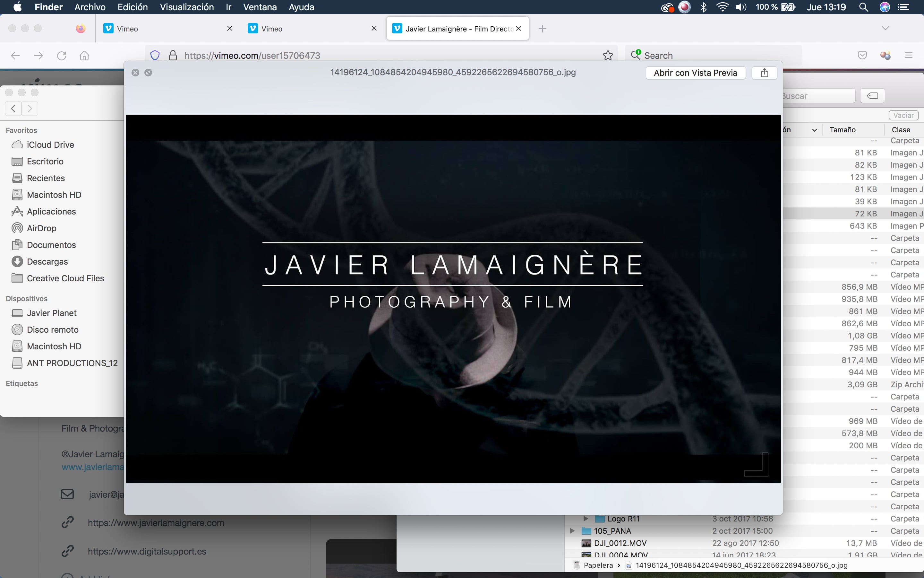Open the ANT PRODUCTIONS_12 volume
This screenshot has width=924, height=578.
click(x=72, y=363)
